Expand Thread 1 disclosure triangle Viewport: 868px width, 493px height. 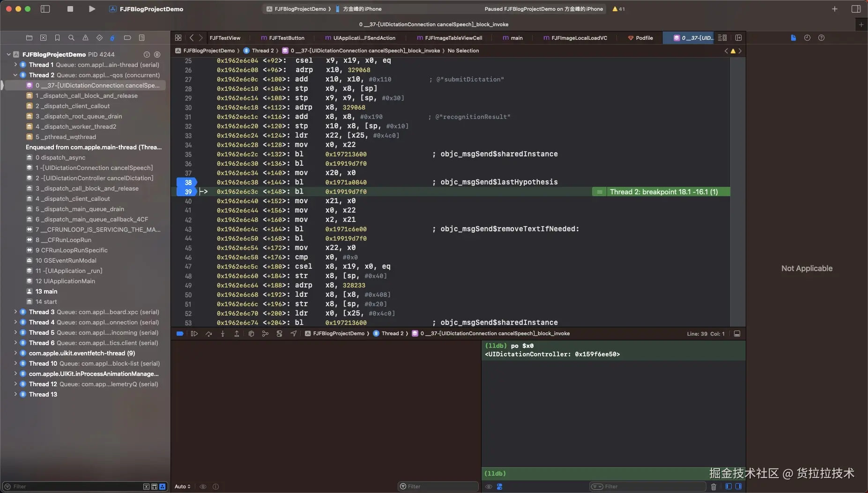pyautogui.click(x=15, y=65)
